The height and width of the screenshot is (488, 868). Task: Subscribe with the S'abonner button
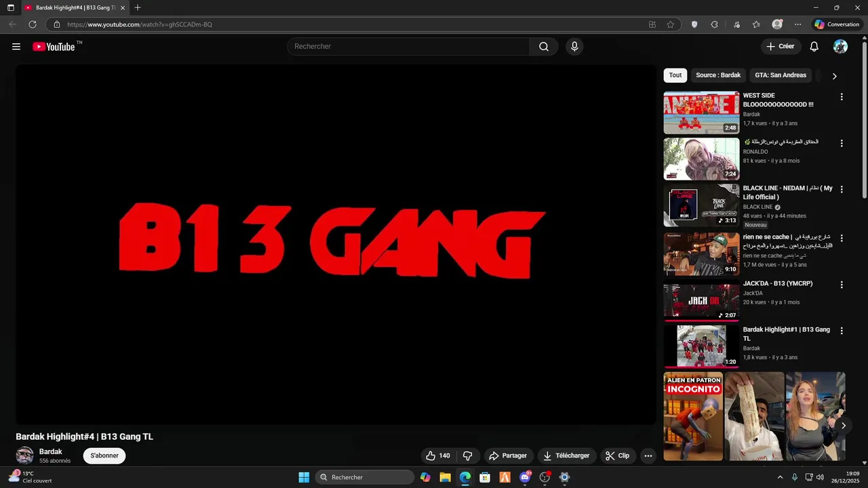pyautogui.click(x=104, y=455)
